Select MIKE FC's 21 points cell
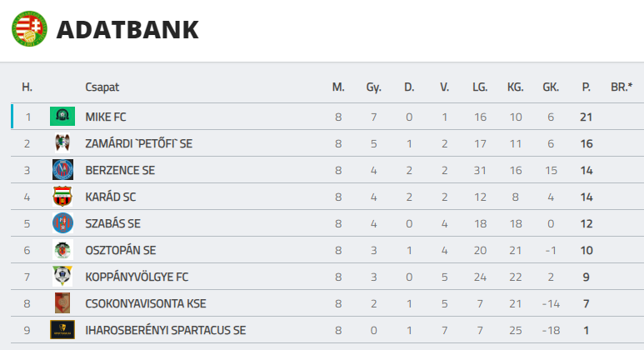Screen dimensions: 644x350 point(586,117)
